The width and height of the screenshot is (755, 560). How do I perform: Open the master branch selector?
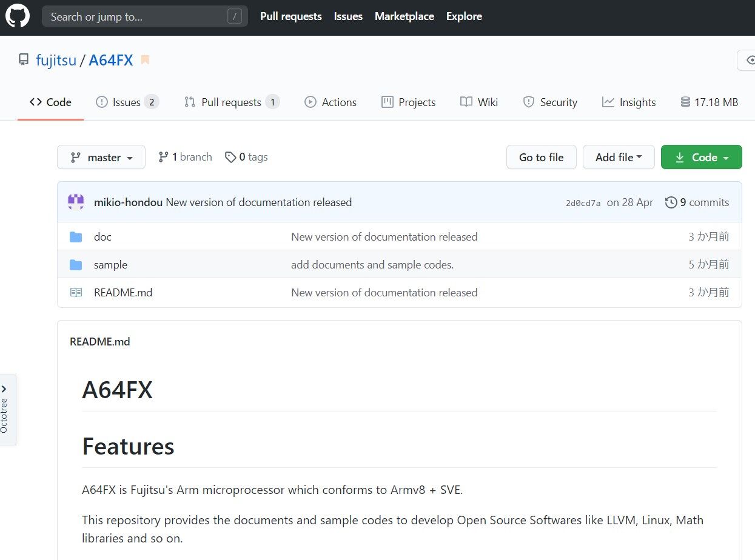[x=101, y=157]
